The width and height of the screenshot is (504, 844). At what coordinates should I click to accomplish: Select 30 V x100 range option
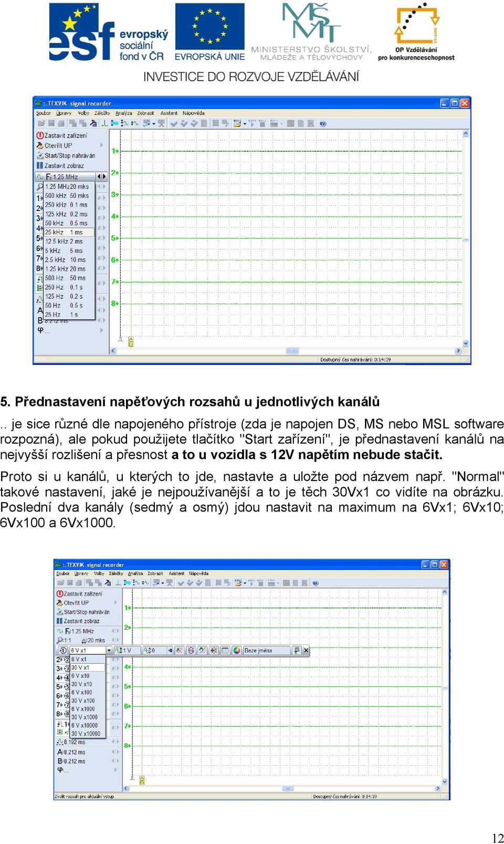pyautogui.click(x=87, y=701)
